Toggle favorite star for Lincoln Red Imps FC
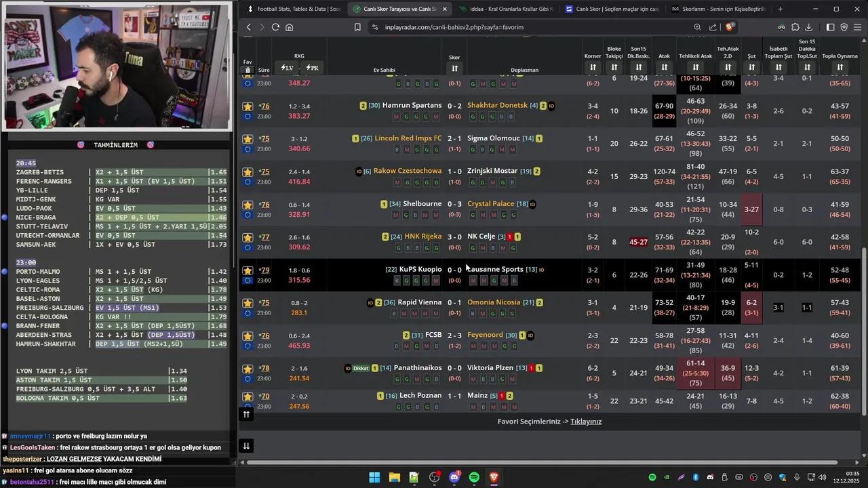868x488 pixels. click(248, 139)
